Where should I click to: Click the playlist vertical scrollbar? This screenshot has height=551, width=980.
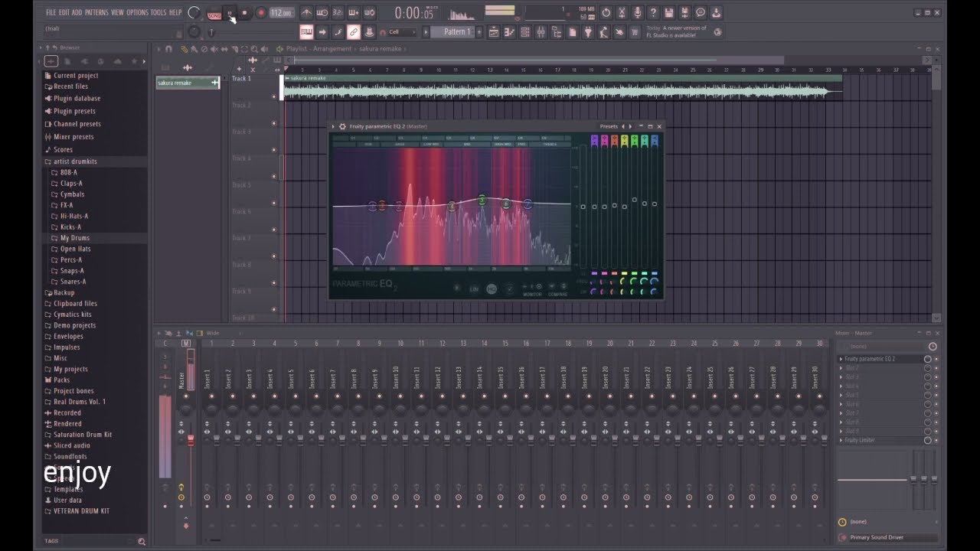click(x=936, y=80)
